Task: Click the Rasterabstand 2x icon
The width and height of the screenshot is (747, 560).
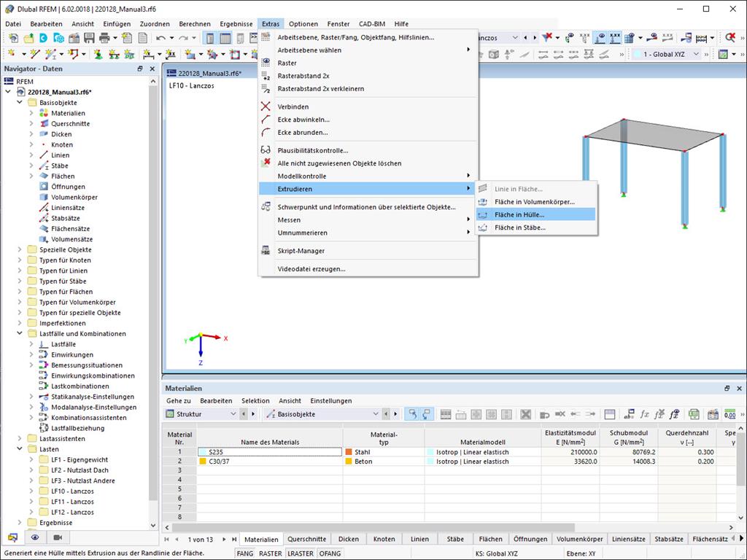Action: coord(266,76)
